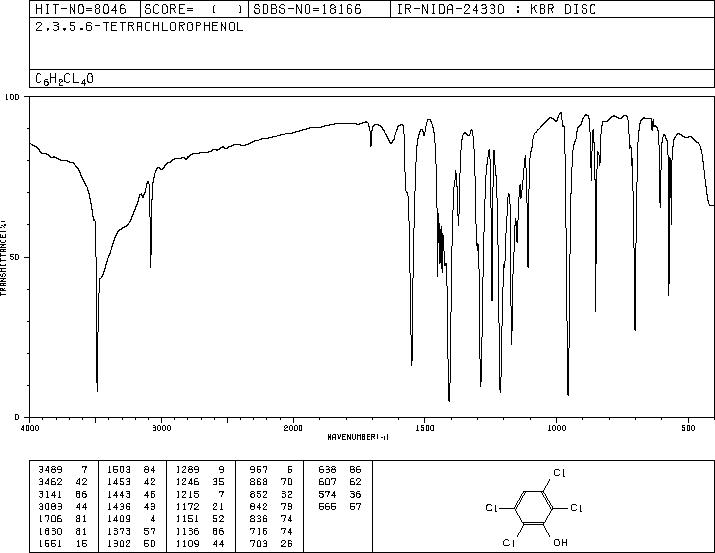The height and width of the screenshot is (553, 715).
Task: Select peak 852 in the peak table
Action: (259, 494)
